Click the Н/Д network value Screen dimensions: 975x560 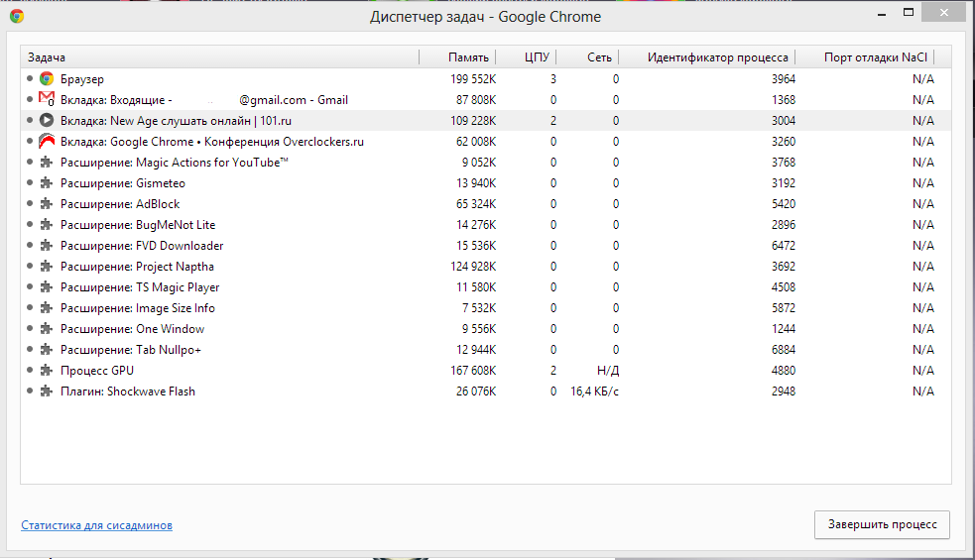607,371
